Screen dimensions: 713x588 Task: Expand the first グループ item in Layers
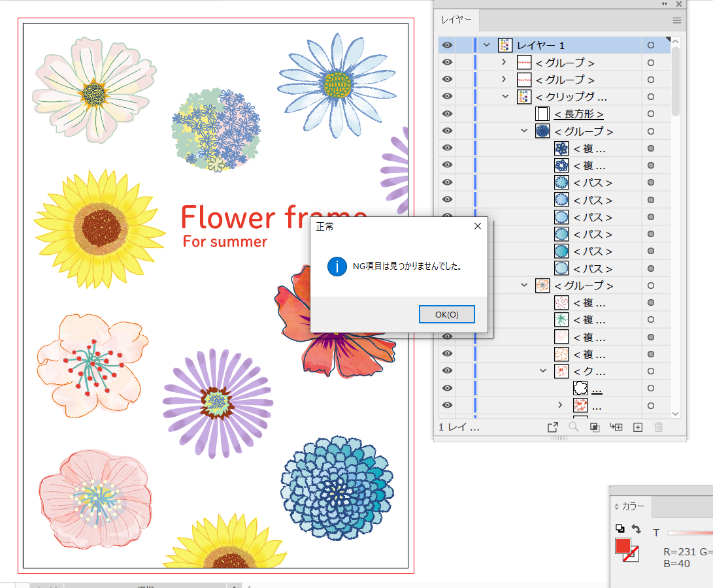[504, 62]
